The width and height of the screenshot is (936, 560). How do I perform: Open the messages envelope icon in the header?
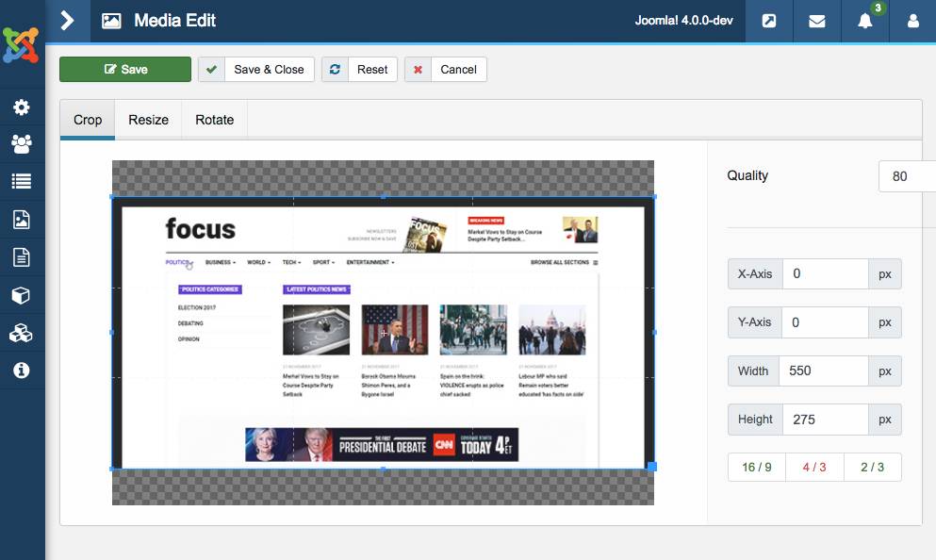(x=816, y=21)
